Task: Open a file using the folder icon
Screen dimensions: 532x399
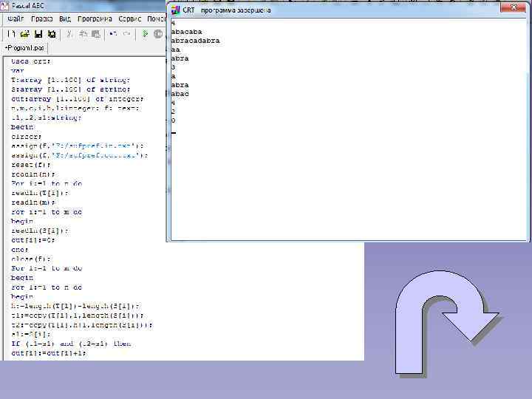Action: click(x=25, y=34)
